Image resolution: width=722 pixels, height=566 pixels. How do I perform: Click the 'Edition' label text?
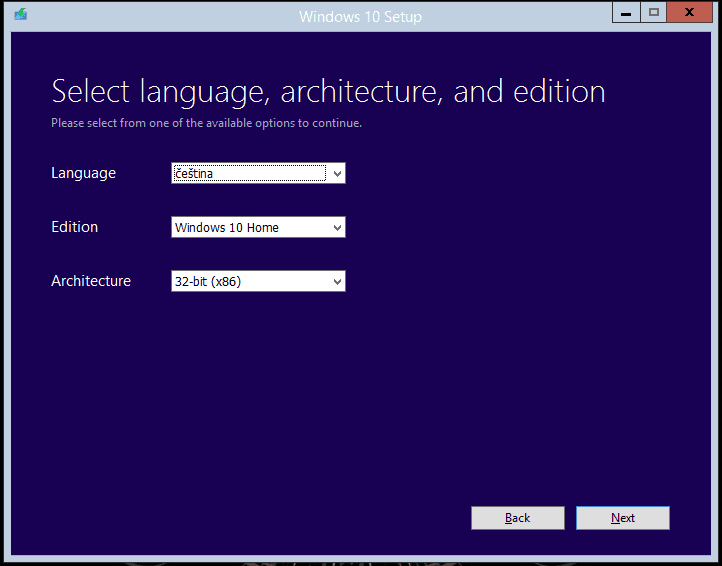pos(75,227)
